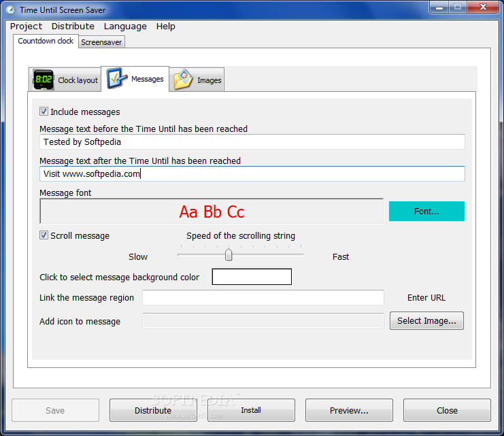
Task: Uncheck the Scroll message checkbox
Action: 44,235
